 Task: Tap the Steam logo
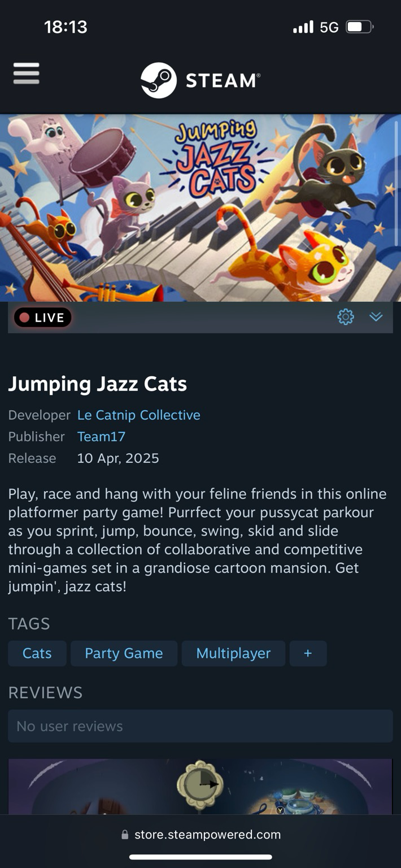(x=200, y=80)
